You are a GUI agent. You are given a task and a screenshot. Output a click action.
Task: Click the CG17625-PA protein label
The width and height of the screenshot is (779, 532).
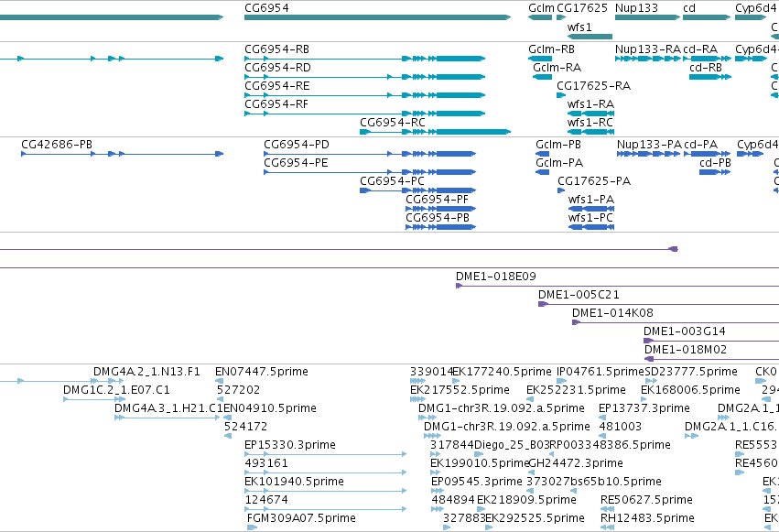(x=594, y=181)
